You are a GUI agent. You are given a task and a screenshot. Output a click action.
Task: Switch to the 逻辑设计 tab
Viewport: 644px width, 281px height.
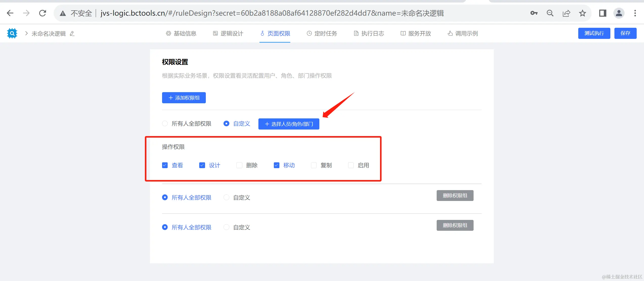pyautogui.click(x=228, y=33)
